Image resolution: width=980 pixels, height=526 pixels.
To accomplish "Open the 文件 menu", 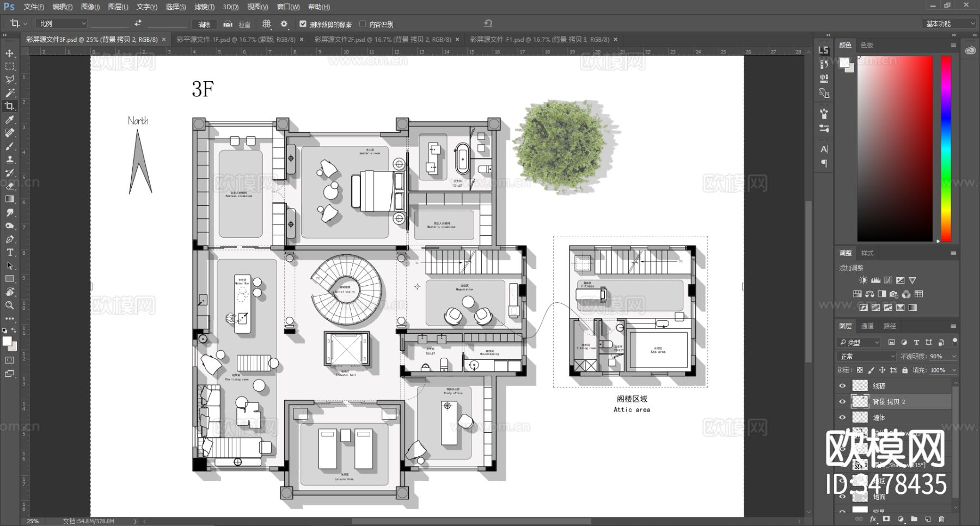I will coord(34,7).
